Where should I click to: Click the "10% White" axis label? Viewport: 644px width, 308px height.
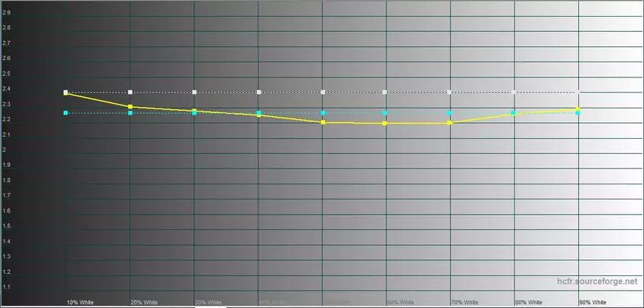(x=80, y=302)
